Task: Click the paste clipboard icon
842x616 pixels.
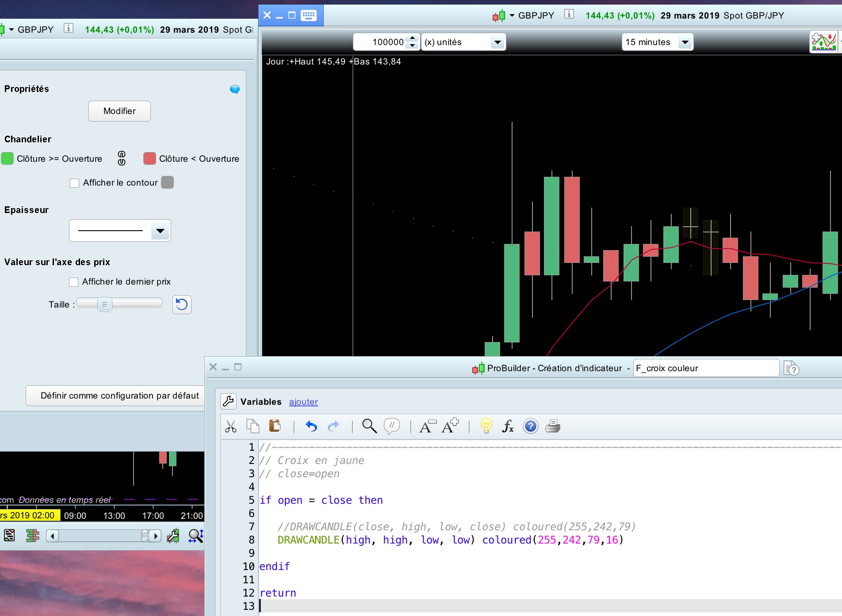Action: [x=275, y=426]
